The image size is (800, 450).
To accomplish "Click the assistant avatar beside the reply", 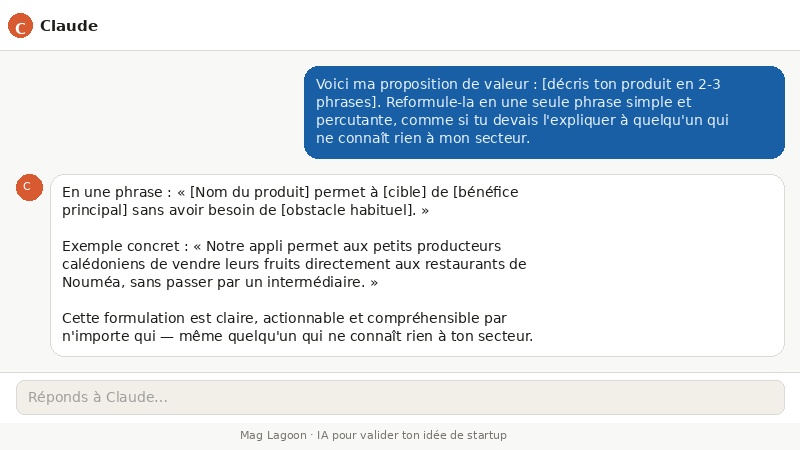I will pos(29,187).
